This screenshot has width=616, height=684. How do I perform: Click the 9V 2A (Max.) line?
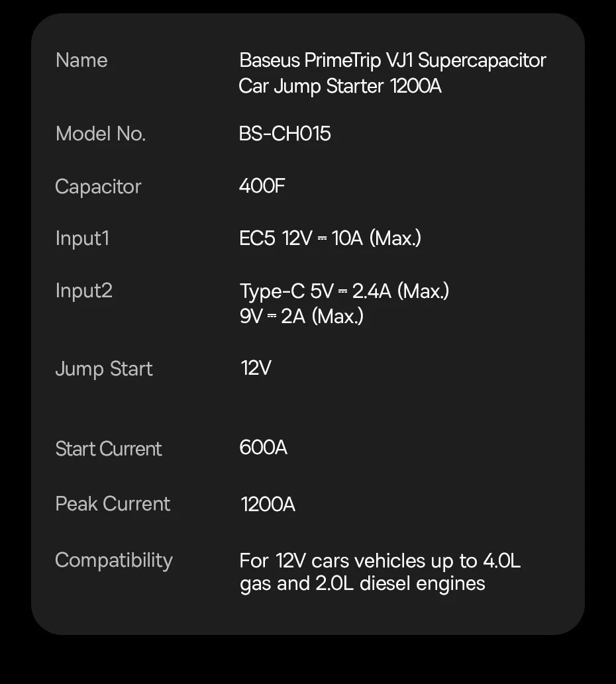click(x=301, y=317)
